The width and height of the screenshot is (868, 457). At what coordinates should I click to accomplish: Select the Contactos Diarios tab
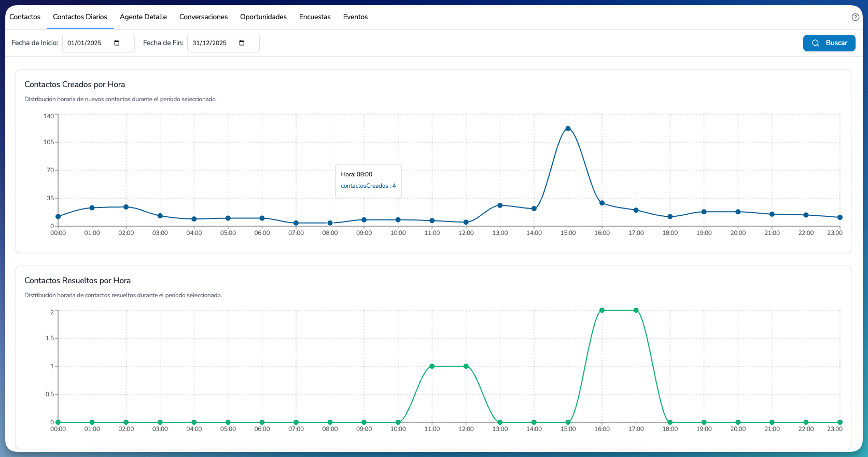coord(80,17)
